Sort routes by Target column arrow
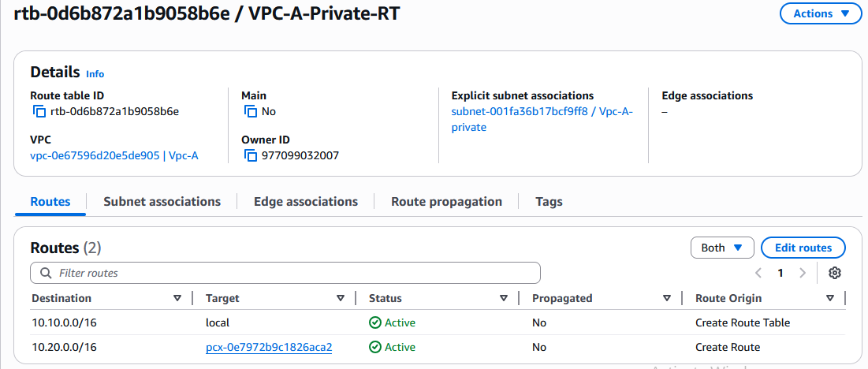This screenshot has height=369, width=868. 341,298
